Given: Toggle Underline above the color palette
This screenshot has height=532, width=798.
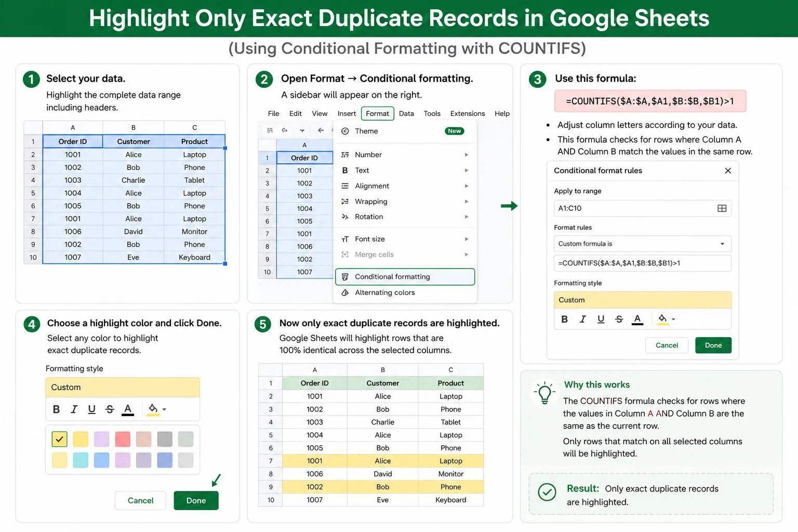Looking at the screenshot, I should 92,410.
